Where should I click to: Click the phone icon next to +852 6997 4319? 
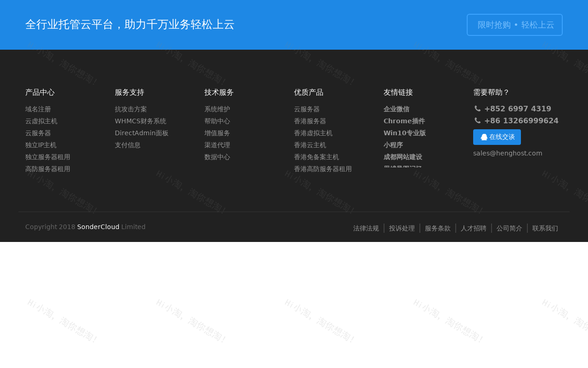point(477,108)
